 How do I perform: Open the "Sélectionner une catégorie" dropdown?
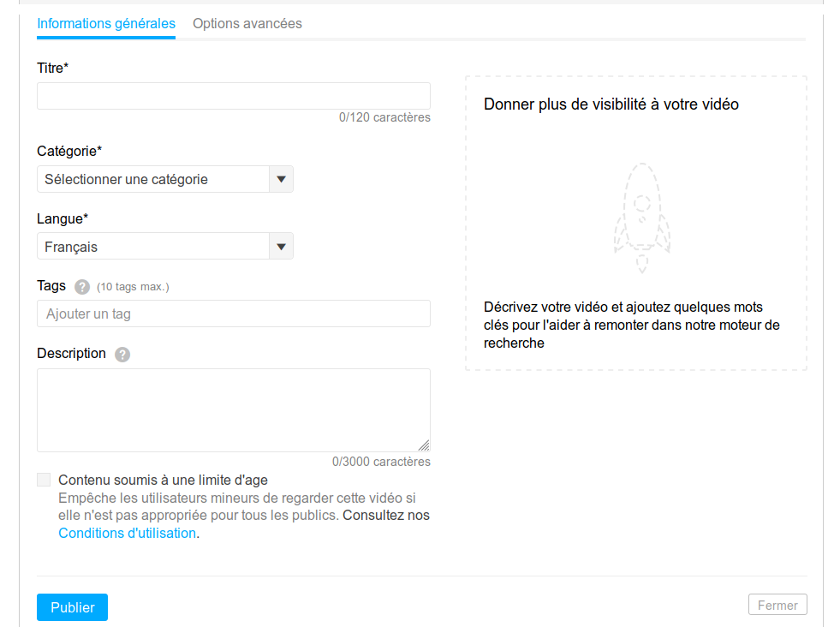(154, 179)
